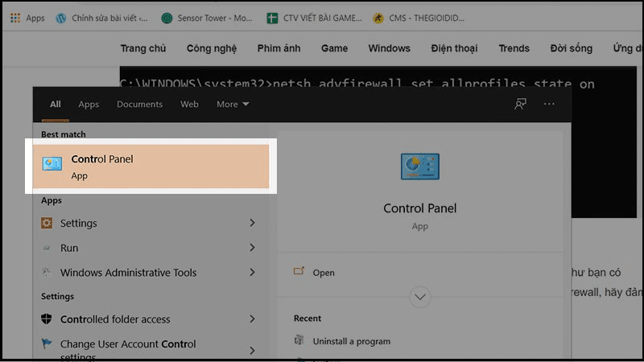The width and height of the screenshot is (644, 362).
Task: Expand the arrow next to Change User Account Control
Action: point(252,351)
